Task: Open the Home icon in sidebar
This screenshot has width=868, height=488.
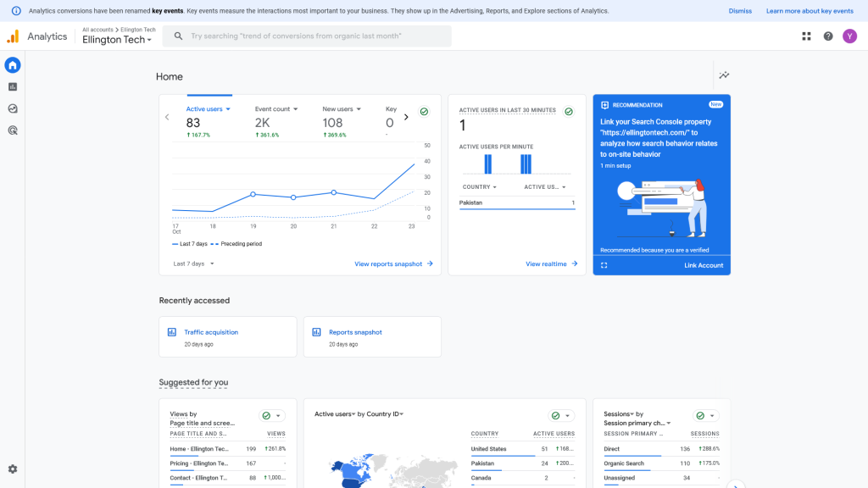Action: 13,65
